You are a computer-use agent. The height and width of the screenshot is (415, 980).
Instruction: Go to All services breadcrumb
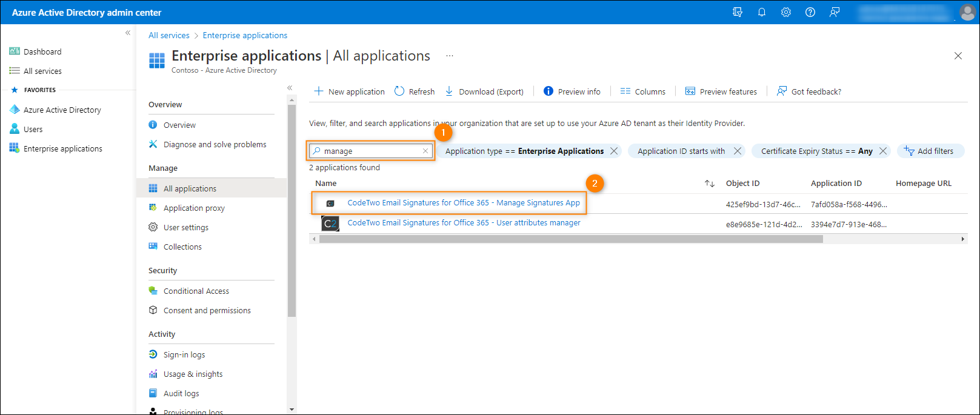169,35
